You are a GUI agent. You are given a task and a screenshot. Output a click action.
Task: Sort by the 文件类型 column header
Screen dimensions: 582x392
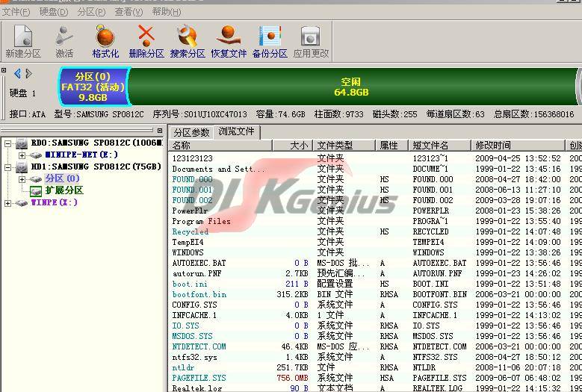[344, 146]
